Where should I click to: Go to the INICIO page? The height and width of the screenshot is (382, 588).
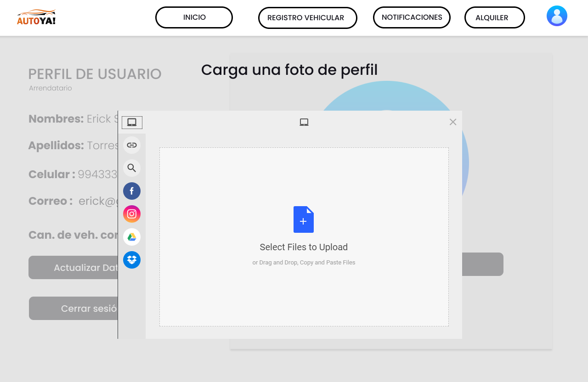[x=194, y=17]
